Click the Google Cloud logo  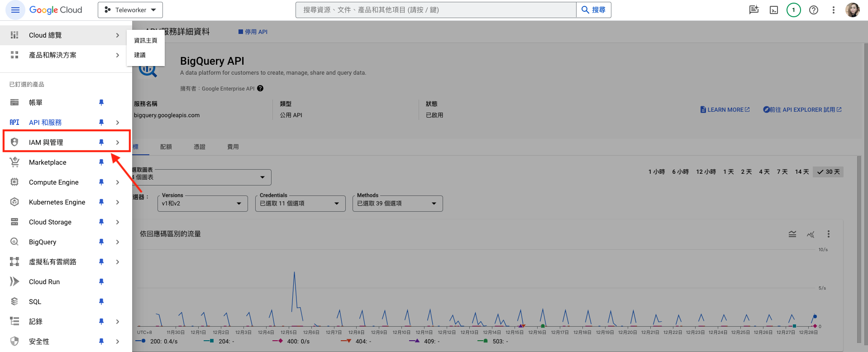click(x=56, y=10)
